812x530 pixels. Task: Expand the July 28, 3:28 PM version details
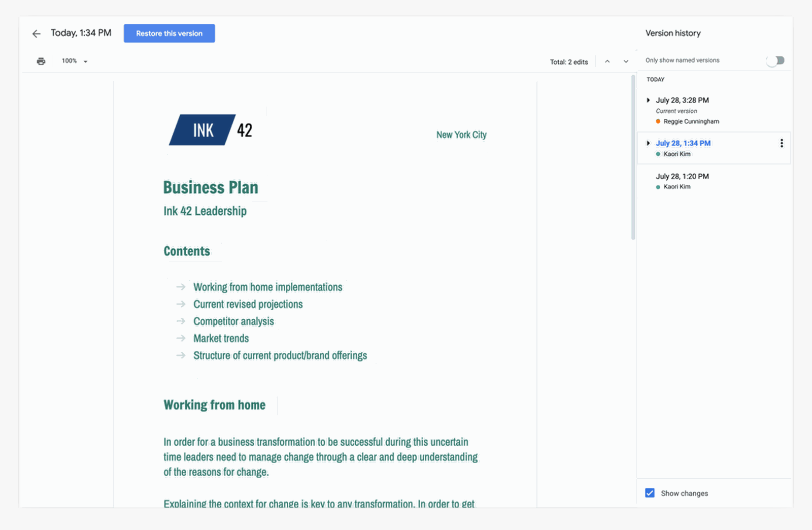pos(648,100)
